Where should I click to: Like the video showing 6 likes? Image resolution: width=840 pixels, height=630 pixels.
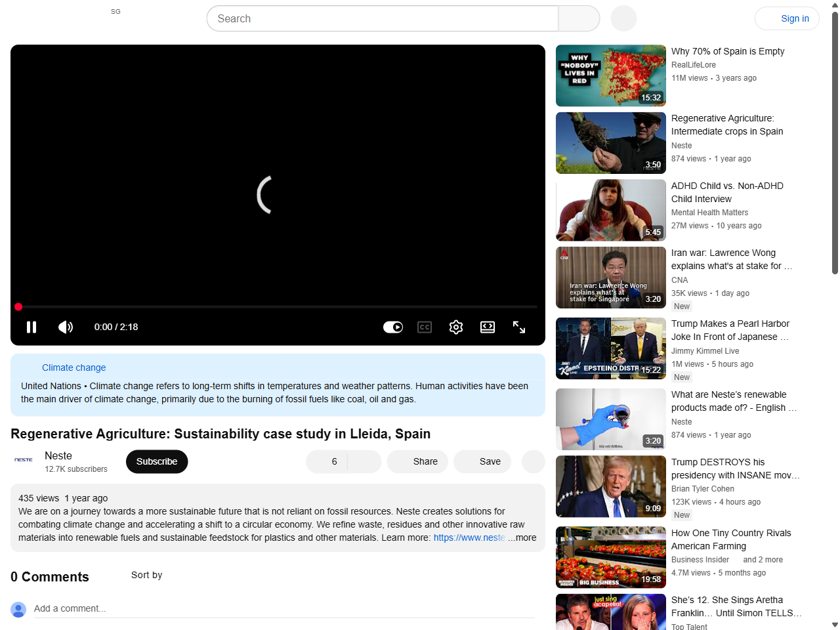click(x=326, y=461)
